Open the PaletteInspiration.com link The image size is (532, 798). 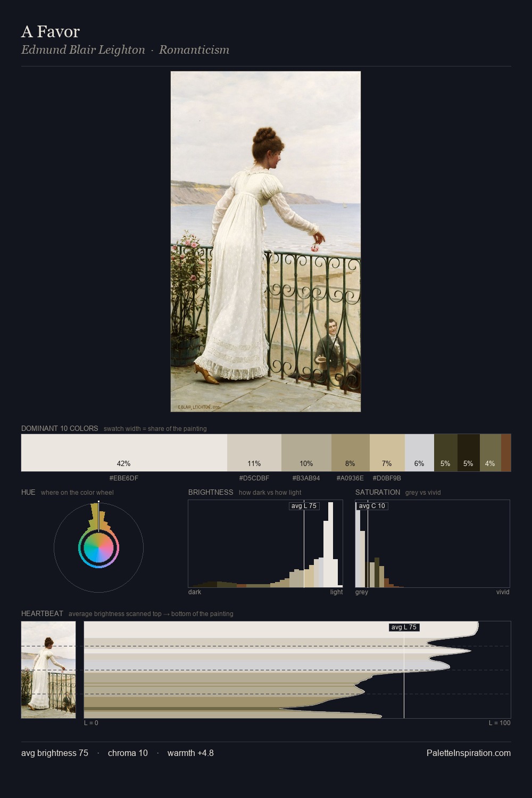click(x=469, y=753)
